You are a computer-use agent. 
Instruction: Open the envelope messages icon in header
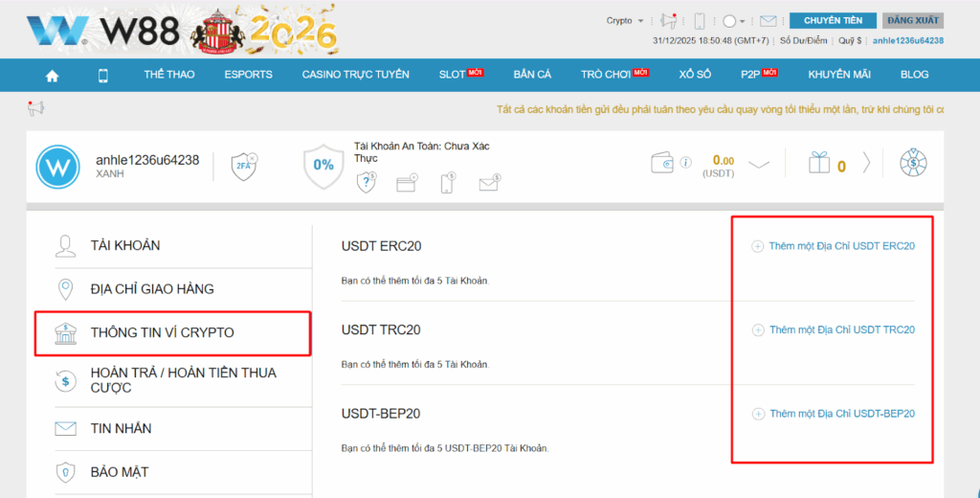tap(768, 20)
